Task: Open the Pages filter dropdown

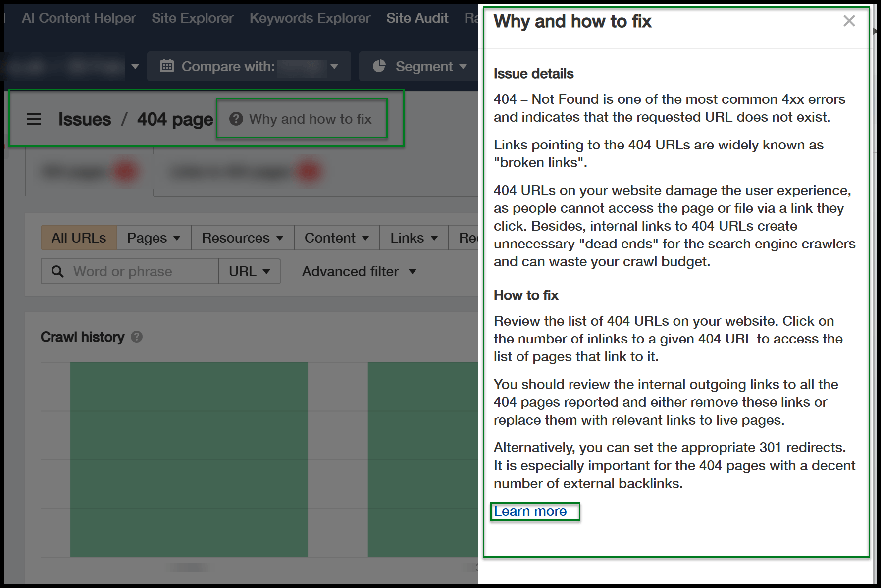Action: click(154, 238)
